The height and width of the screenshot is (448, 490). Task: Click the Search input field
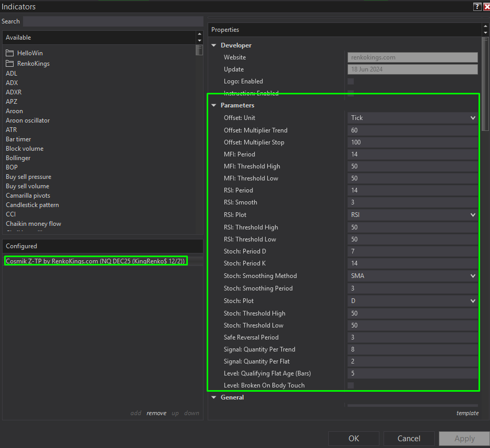click(x=113, y=21)
